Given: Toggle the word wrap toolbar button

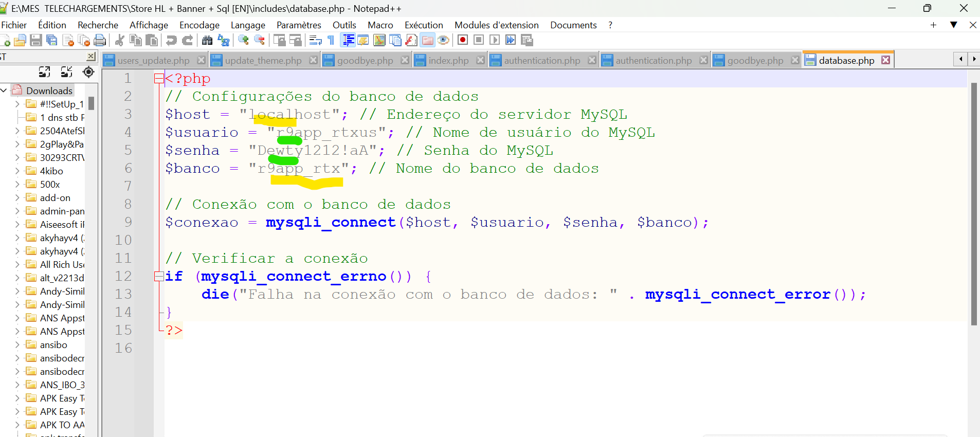Looking at the screenshot, I should point(316,40).
